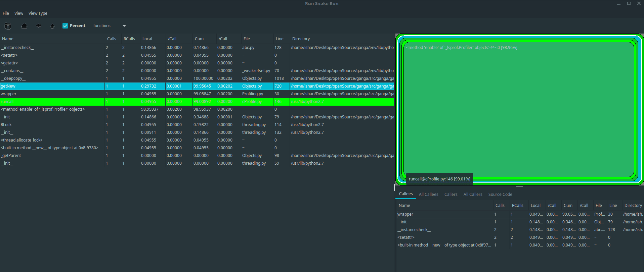
Task: Select the _getParent row
Action: [x=197, y=156]
